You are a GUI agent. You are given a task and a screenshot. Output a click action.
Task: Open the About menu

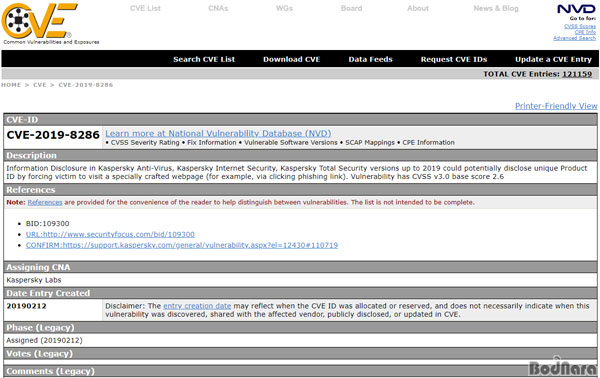tap(418, 8)
